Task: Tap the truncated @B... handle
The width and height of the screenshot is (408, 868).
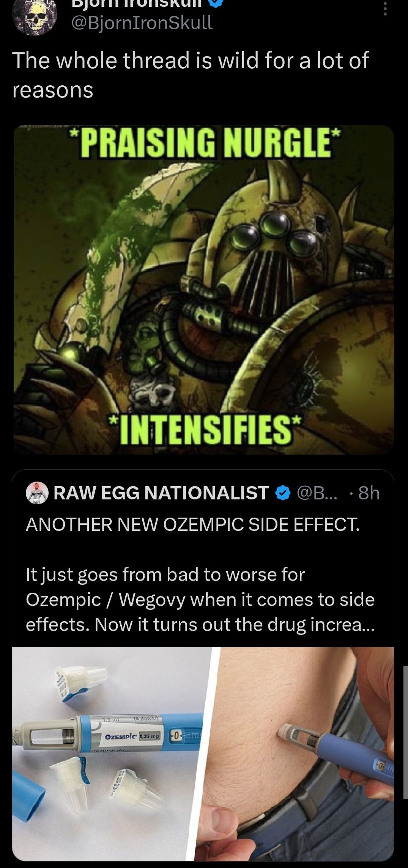Action: pos(316,493)
